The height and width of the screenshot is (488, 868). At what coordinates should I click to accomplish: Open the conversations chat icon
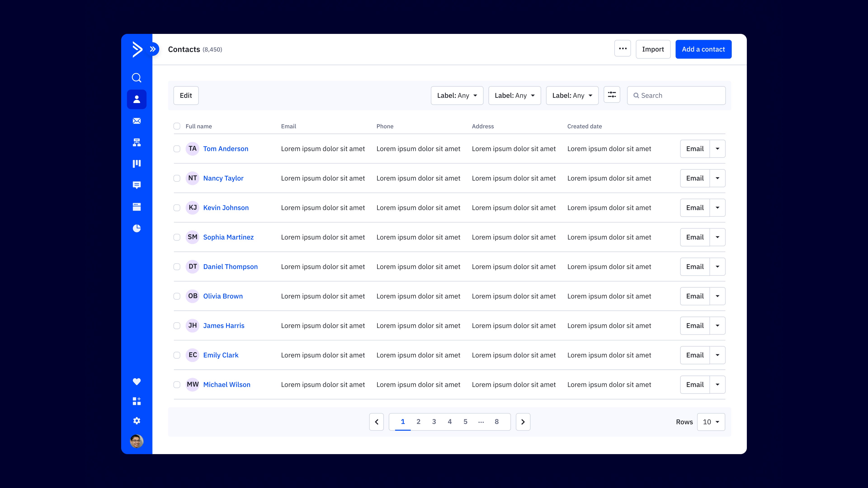(x=137, y=185)
